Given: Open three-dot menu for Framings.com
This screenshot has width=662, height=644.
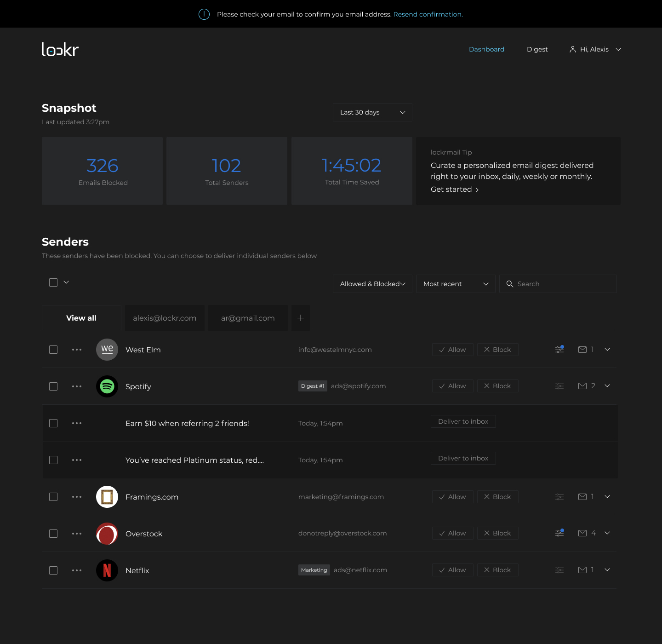Looking at the screenshot, I should (77, 497).
